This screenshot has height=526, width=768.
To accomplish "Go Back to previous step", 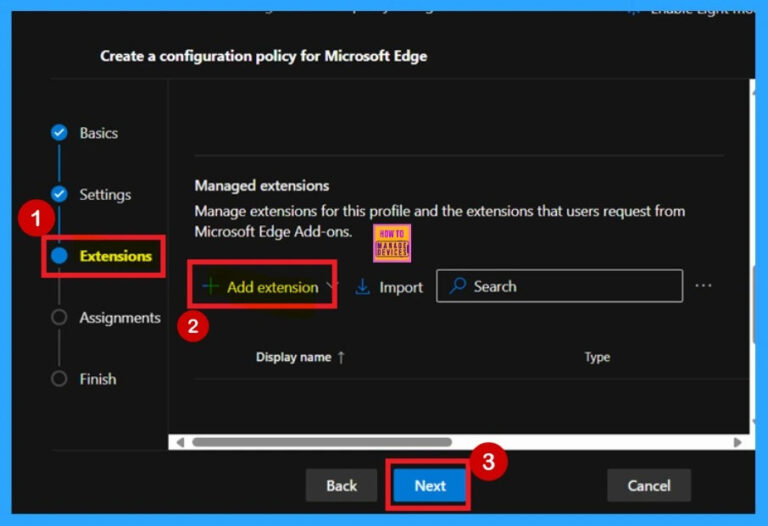I will click(341, 485).
